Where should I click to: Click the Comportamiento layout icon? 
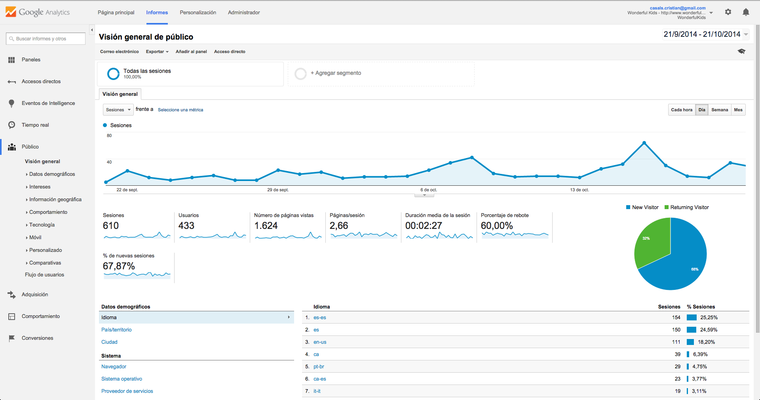[12, 316]
